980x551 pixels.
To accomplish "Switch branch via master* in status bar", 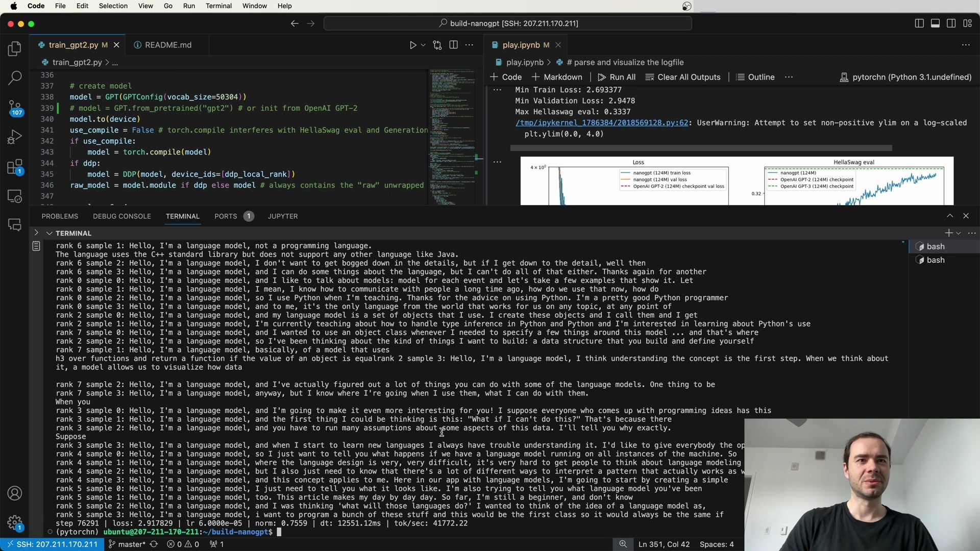I will point(127,544).
